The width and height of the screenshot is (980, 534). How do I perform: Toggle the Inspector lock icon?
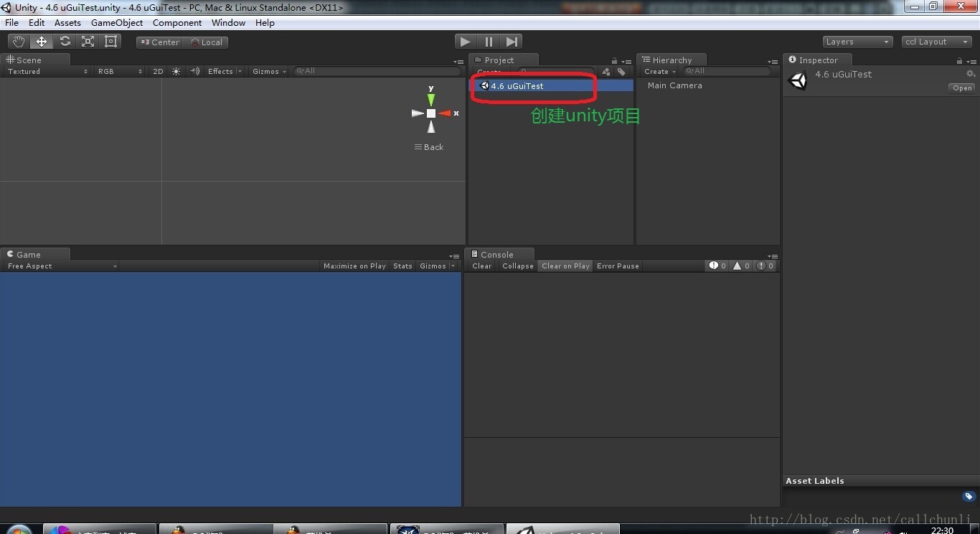(x=959, y=61)
